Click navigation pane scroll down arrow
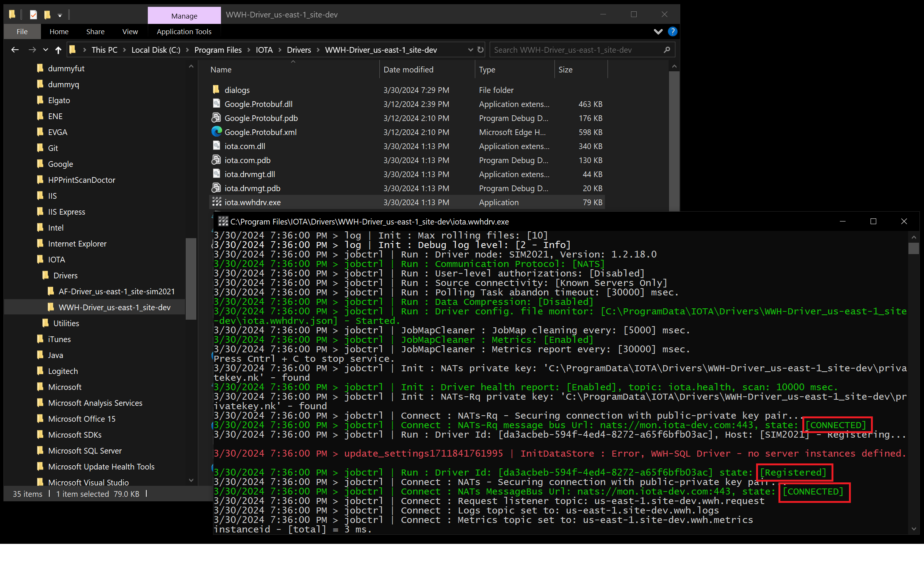 191,481
